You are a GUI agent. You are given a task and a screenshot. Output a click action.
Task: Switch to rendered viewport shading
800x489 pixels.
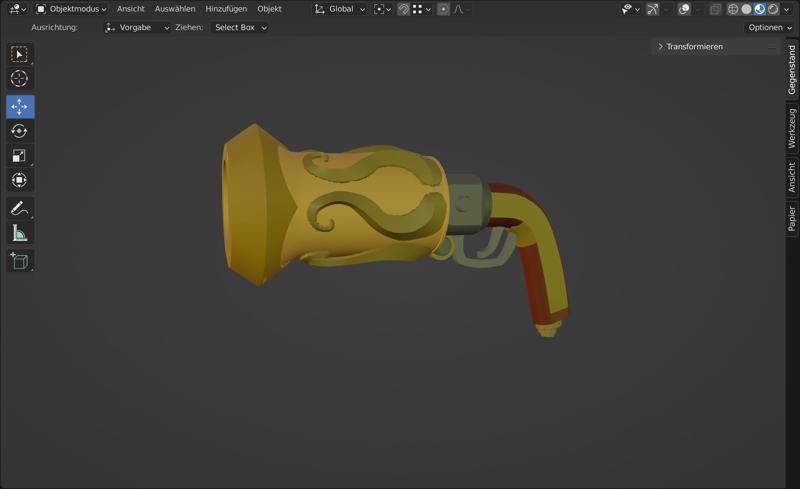[x=773, y=9]
